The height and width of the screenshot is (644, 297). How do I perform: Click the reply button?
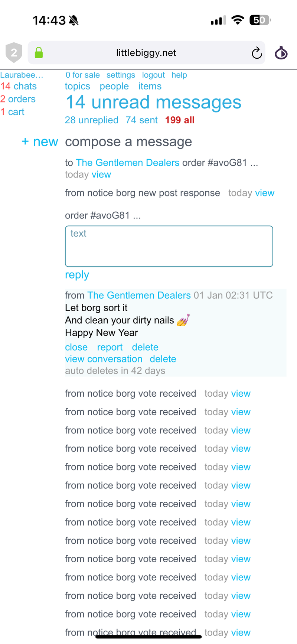(77, 275)
